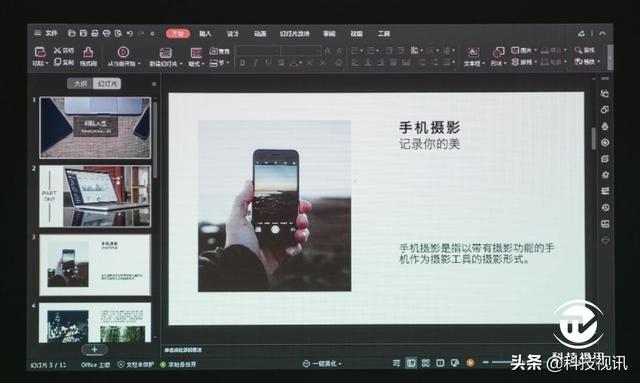Image resolution: width=640 pixels, height=383 pixels.
Task: Click the increase font size icon
Action: point(327,51)
